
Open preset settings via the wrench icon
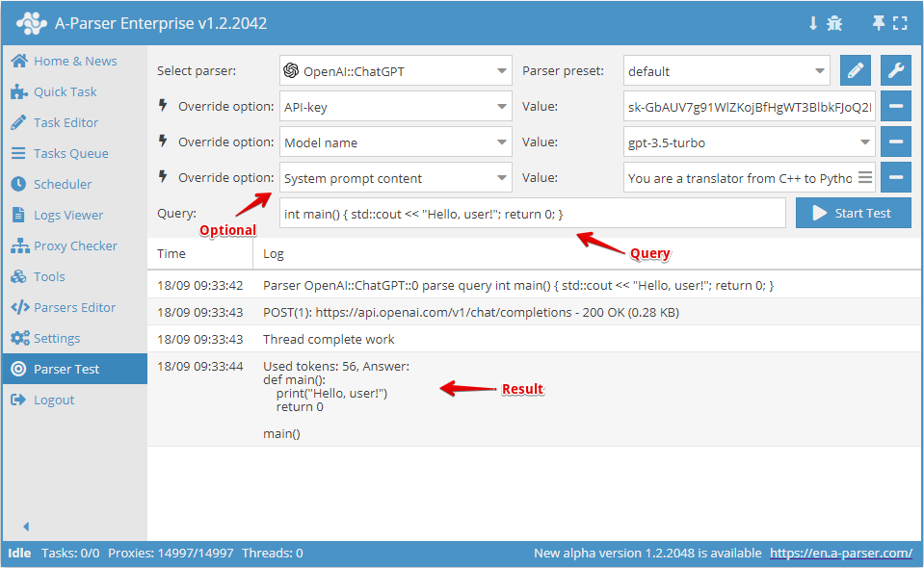895,70
